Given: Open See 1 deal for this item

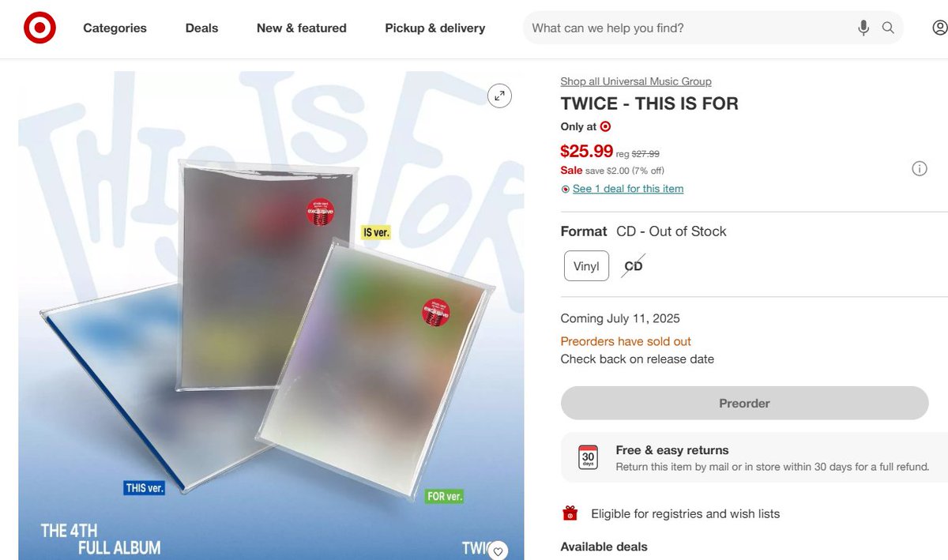Looking at the screenshot, I should pos(628,189).
